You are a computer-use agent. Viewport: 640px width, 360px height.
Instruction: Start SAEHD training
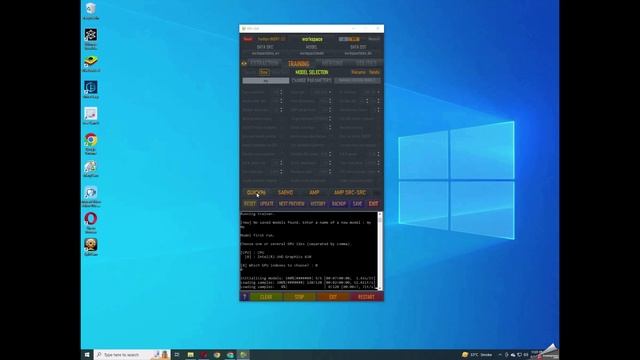point(285,192)
